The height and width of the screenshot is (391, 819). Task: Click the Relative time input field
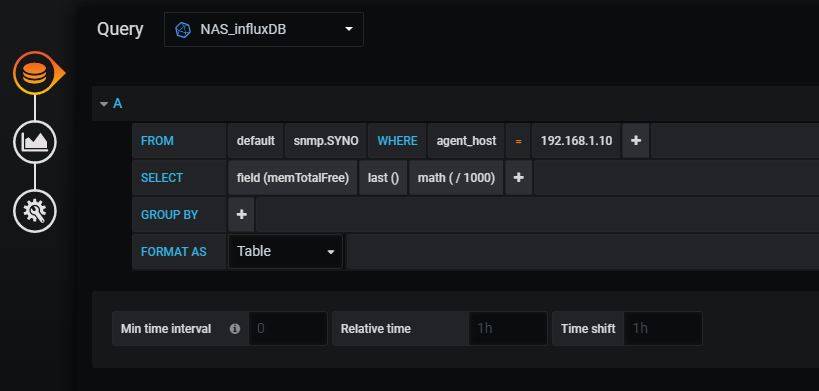click(x=508, y=329)
